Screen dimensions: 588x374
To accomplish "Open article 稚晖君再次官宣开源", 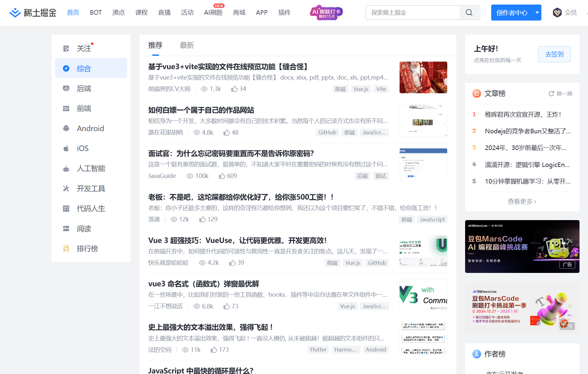I will coord(523,114).
